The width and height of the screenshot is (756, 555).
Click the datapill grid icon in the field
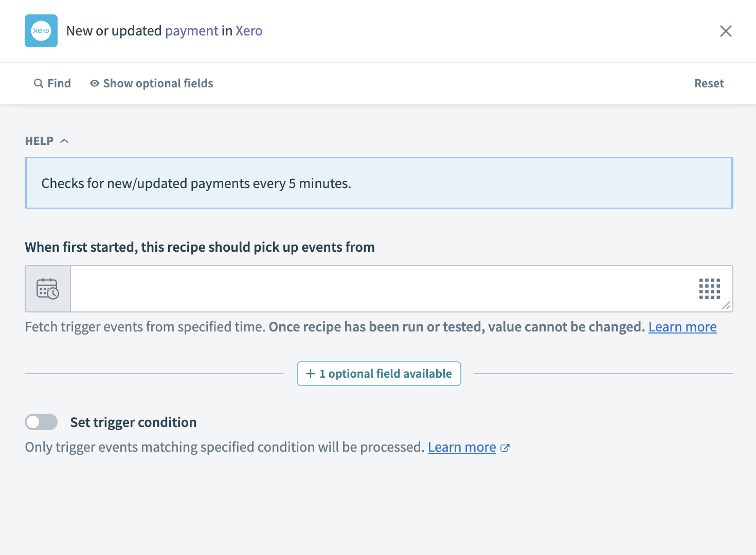point(710,289)
